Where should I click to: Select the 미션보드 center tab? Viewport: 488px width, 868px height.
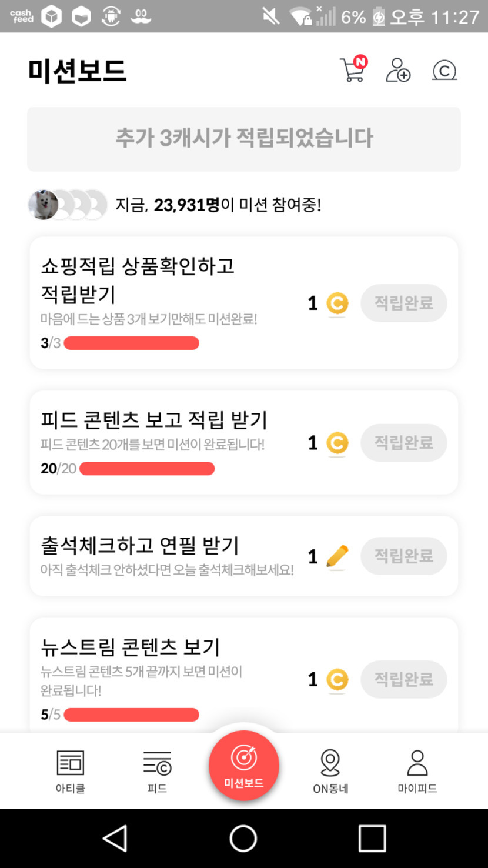pos(243,766)
